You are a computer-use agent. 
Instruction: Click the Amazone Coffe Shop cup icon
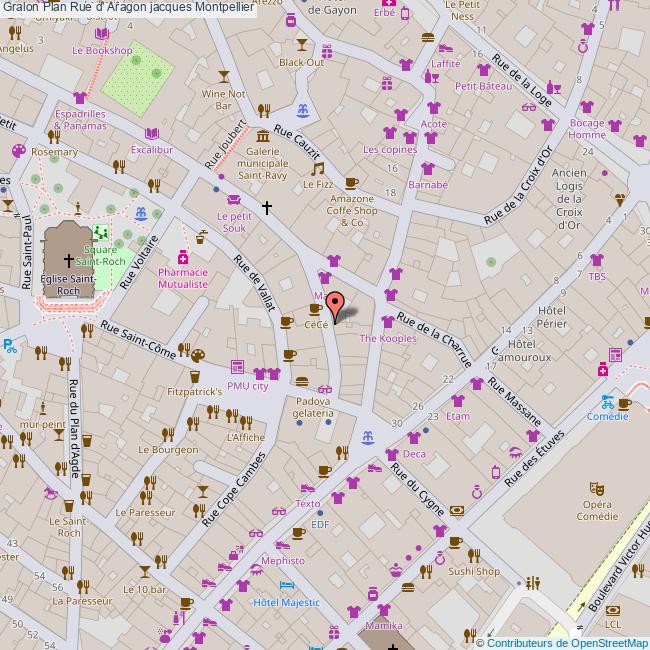click(351, 182)
